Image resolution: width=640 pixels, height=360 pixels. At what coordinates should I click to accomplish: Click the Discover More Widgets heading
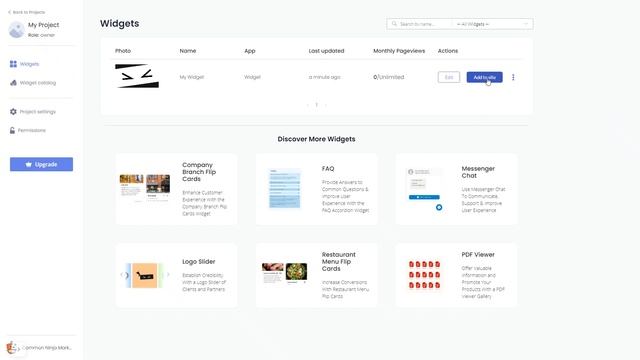coord(316,139)
